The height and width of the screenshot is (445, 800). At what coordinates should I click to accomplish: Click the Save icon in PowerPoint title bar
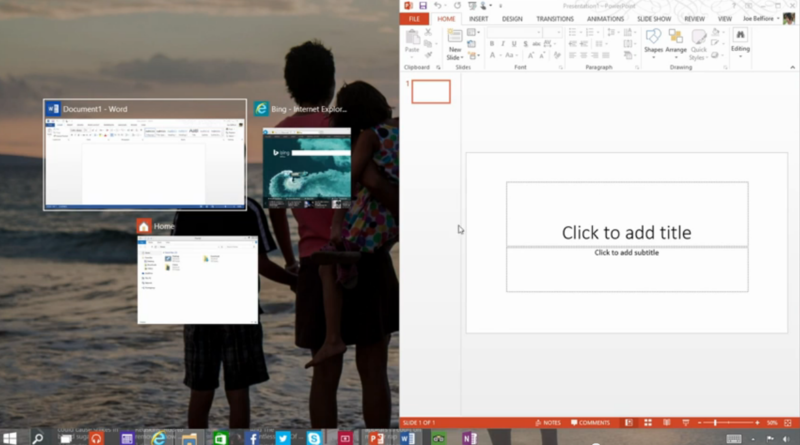423,6
